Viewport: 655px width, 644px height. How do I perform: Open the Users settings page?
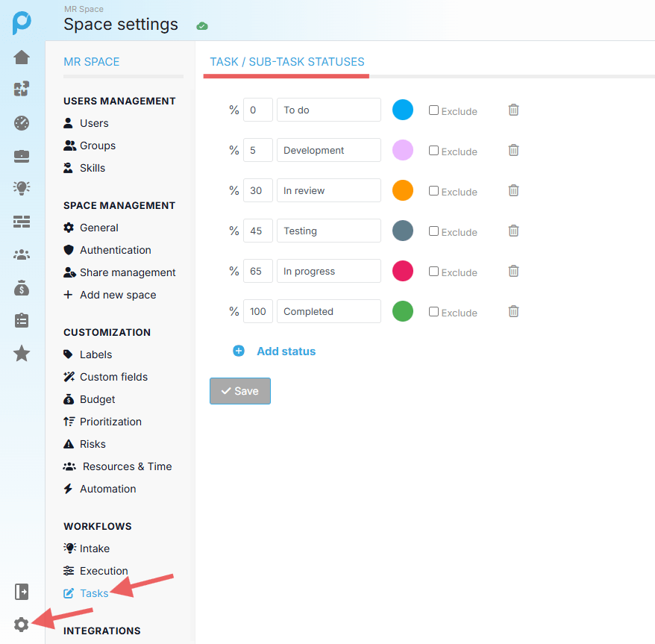click(94, 123)
